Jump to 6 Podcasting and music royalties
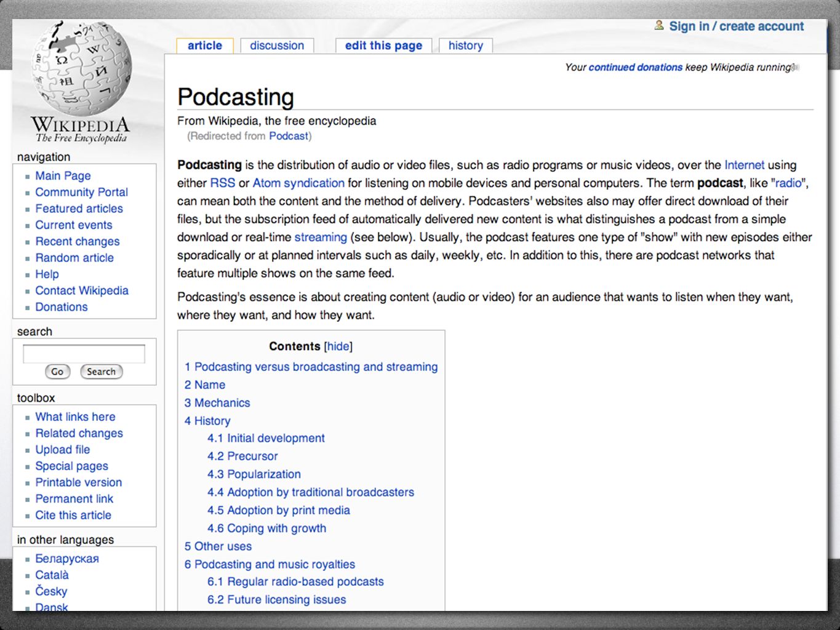 [x=270, y=564]
